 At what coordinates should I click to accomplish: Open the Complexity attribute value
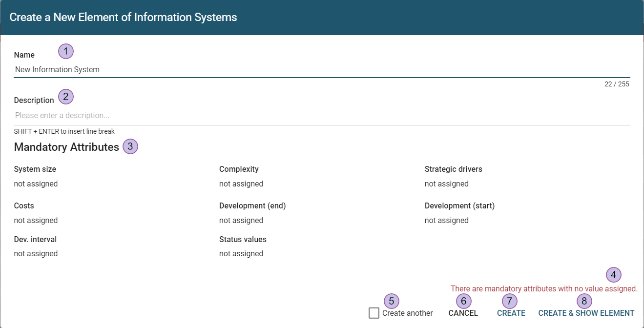(x=241, y=184)
